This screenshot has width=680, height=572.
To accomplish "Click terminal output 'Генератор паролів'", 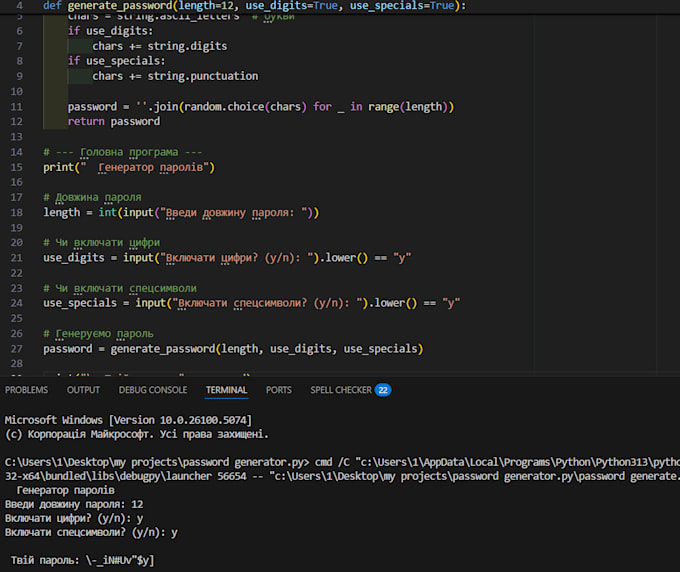I will [65, 490].
